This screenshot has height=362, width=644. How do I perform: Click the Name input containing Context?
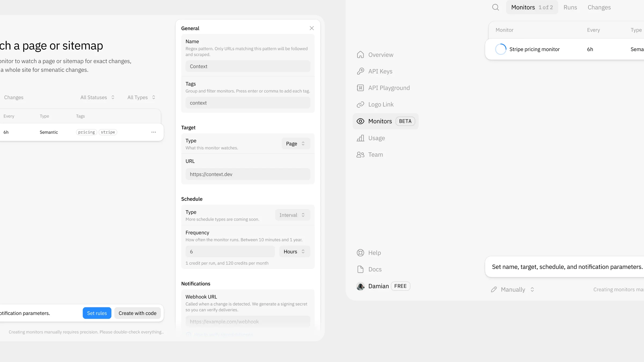click(248, 66)
